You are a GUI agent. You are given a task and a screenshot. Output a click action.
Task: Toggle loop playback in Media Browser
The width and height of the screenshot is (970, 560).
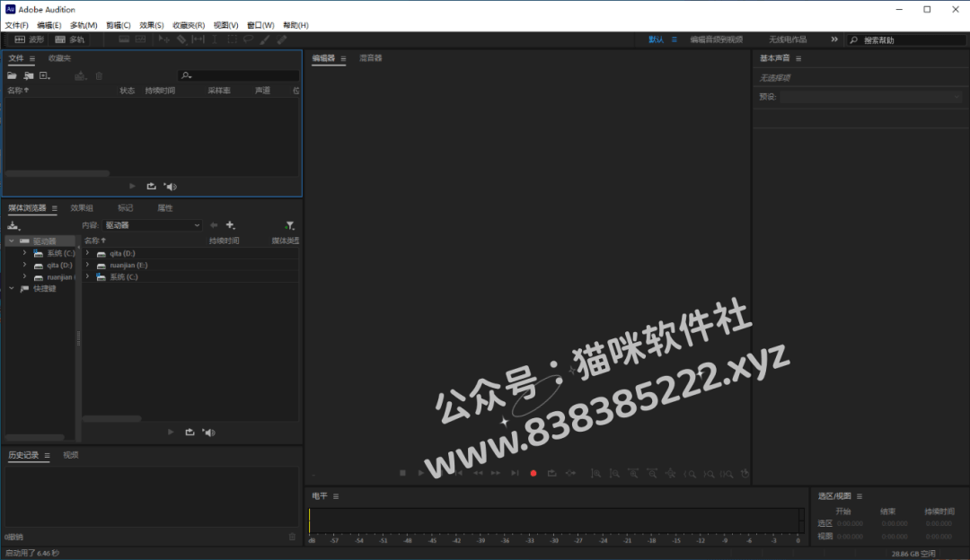190,432
